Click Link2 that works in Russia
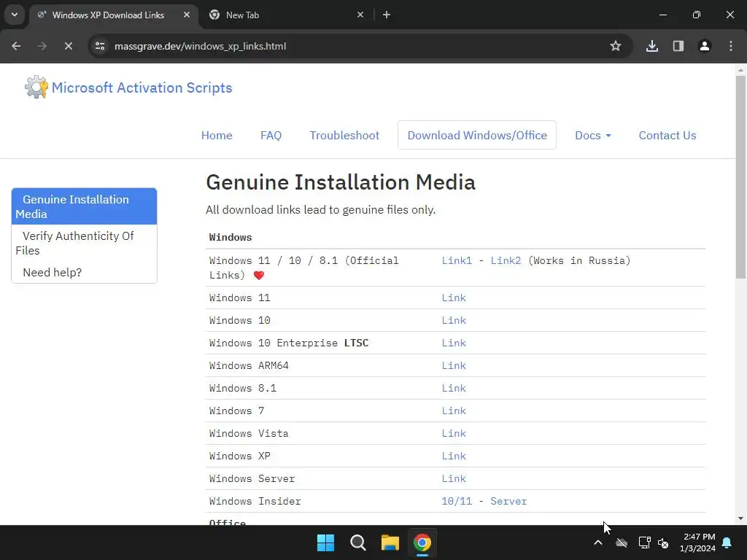This screenshot has height=560, width=747. [x=506, y=260]
